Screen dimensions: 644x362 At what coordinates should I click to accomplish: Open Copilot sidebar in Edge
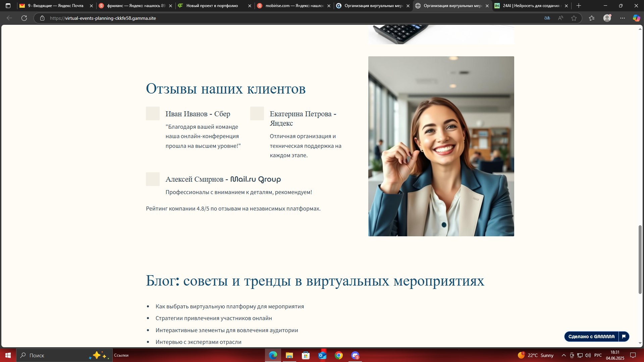pyautogui.click(x=636, y=18)
